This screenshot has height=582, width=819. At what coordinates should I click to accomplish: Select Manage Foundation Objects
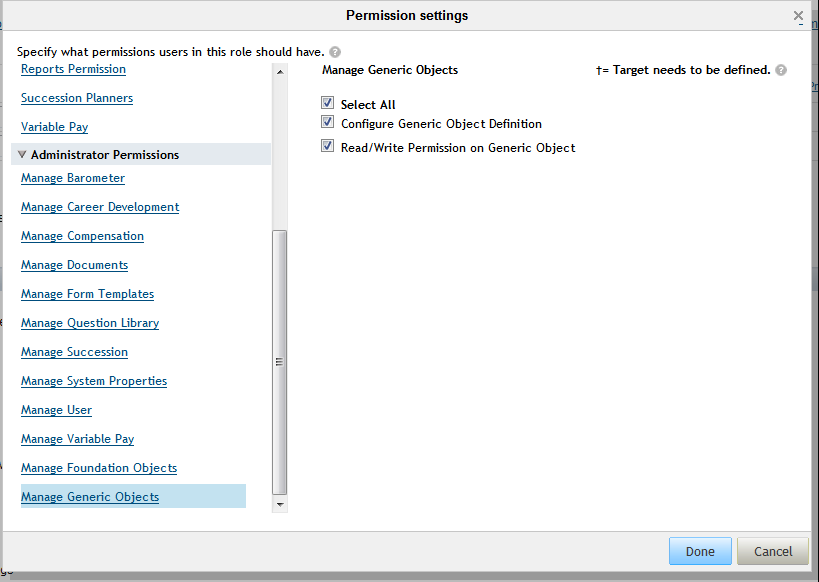[x=99, y=468]
